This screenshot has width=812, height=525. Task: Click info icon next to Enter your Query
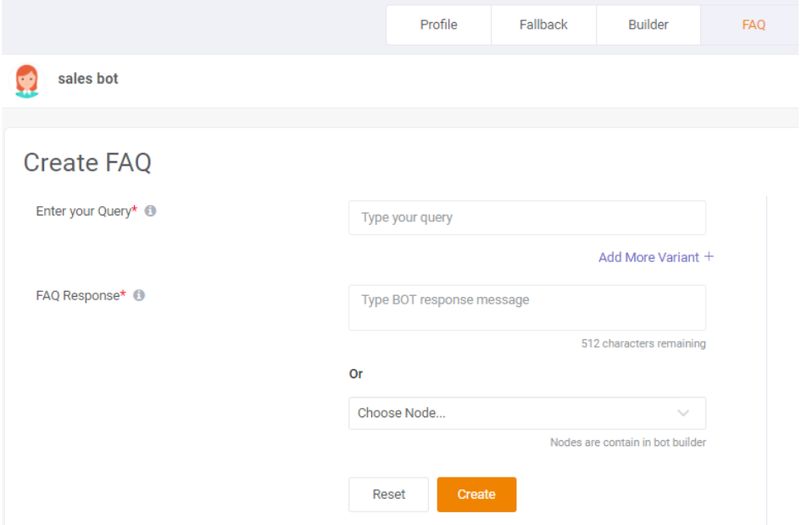[x=150, y=211]
